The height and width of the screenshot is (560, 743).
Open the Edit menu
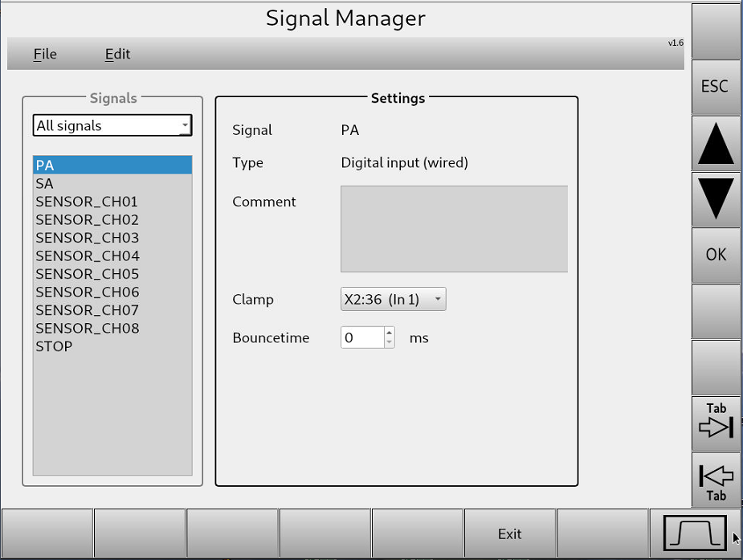[116, 54]
